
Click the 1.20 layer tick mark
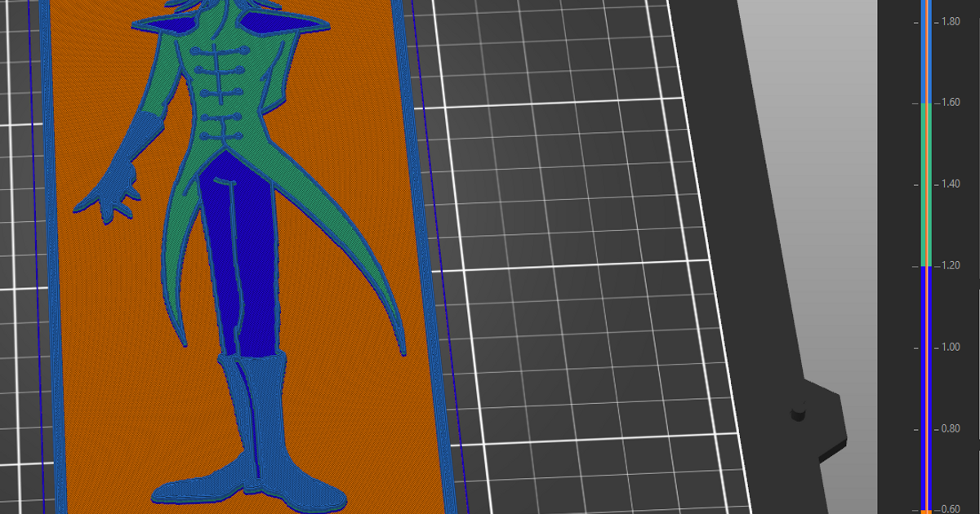coord(925,265)
